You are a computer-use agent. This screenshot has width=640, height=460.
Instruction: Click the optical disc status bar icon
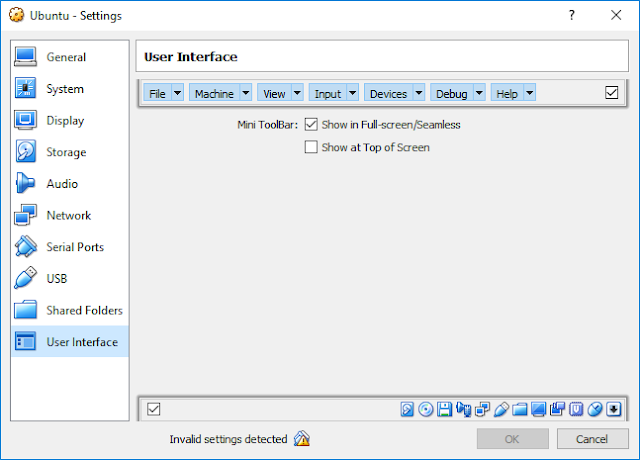pos(426,409)
